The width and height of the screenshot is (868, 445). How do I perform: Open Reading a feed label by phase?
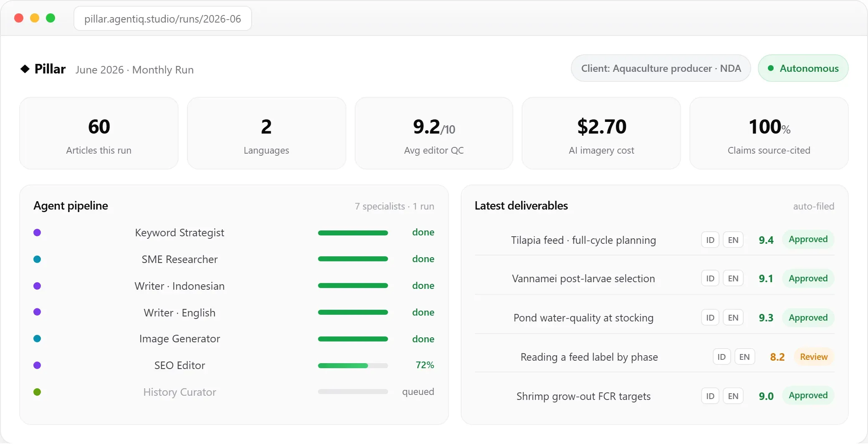pos(589,357)
